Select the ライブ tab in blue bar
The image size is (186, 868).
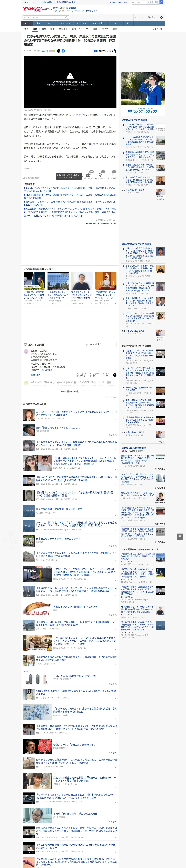pyautogui.click(x=49, y=24)
